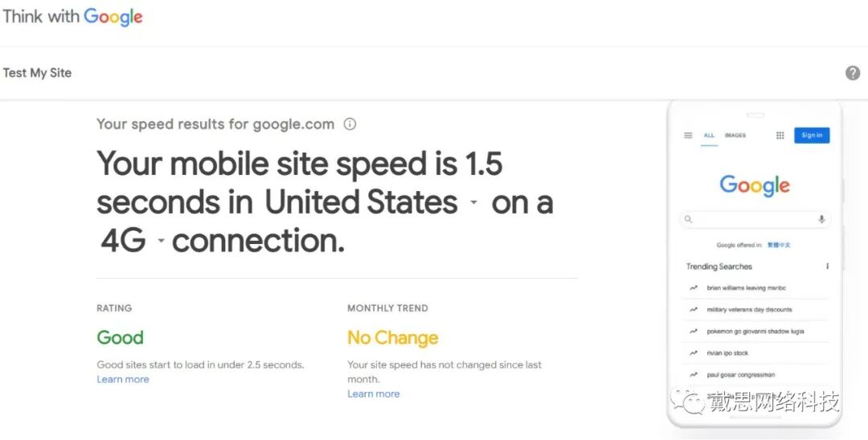Click the blue Sign in button
This screenshot has width=868, height=440.
tap(812, 136)
